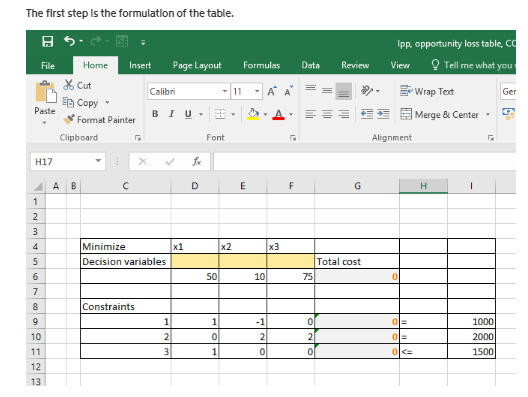Click Increase Indent icon

383,114
